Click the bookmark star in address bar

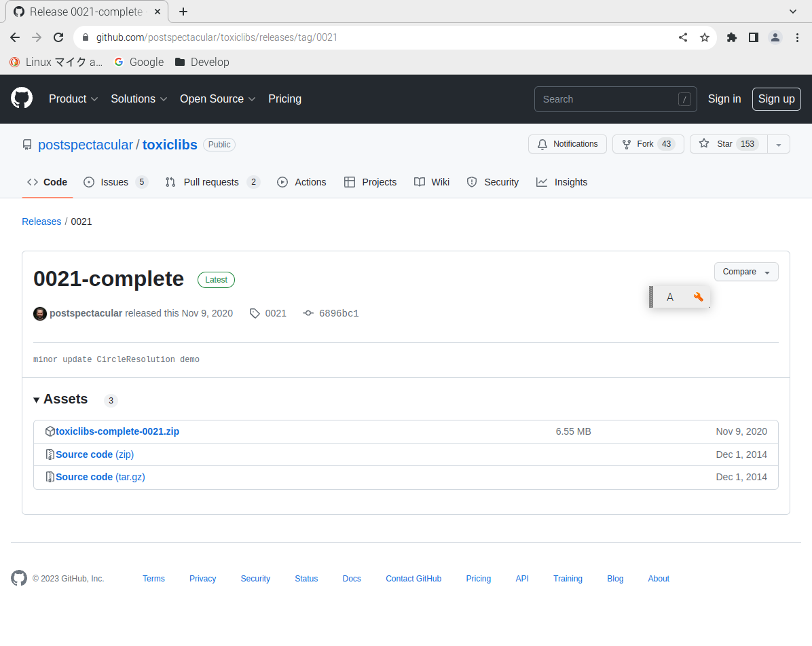coord(705,37)
